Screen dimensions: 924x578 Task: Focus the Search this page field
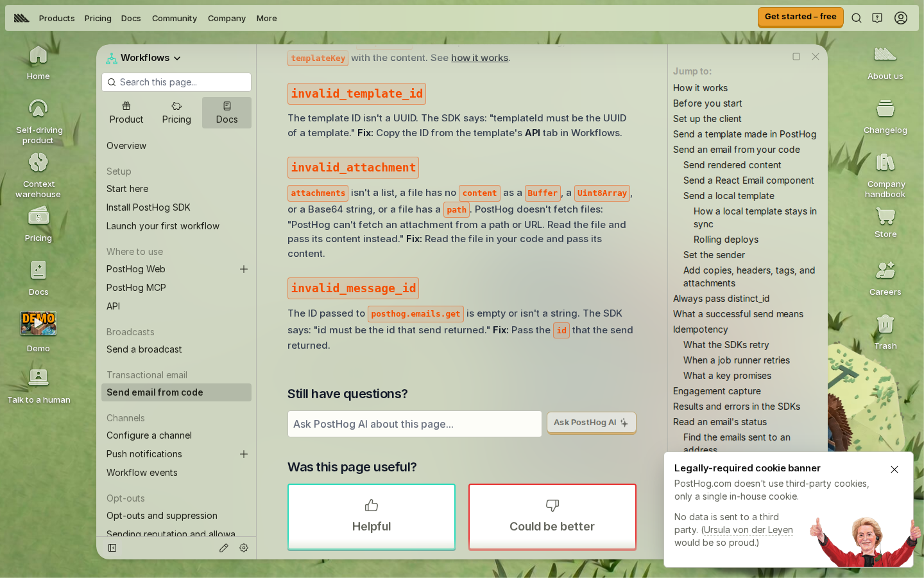176,82
